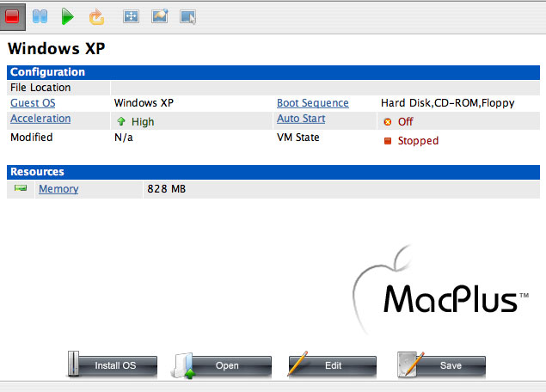The height and width of the screenshot is (392, 546).
Task: Toggle fullscreen mode icon
Action: coord(131,16)
